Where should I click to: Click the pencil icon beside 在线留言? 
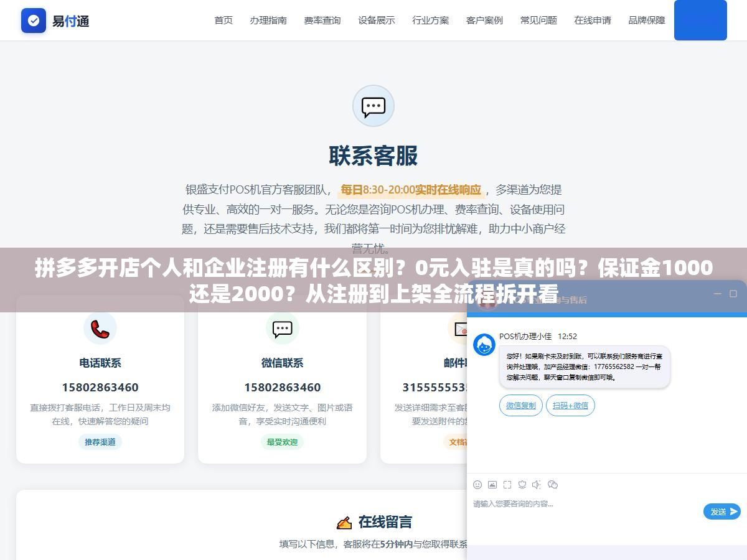(x=344, y=523)
